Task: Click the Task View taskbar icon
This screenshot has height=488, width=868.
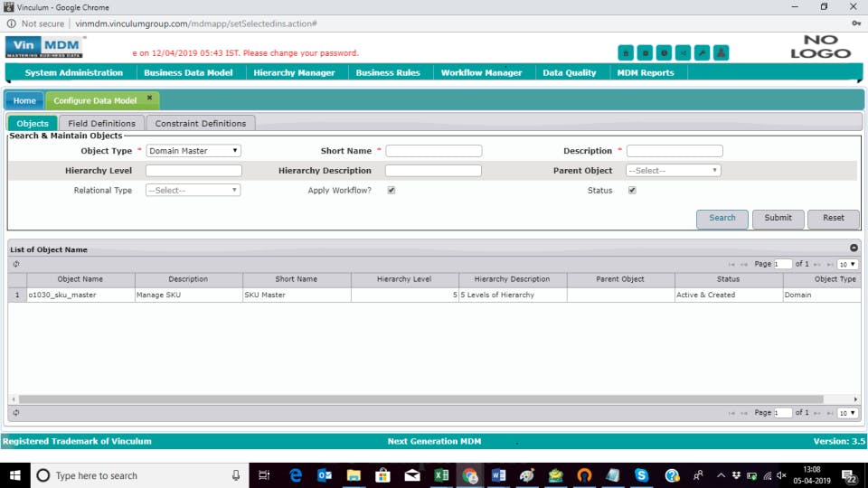Action: [x=264, y=475]
